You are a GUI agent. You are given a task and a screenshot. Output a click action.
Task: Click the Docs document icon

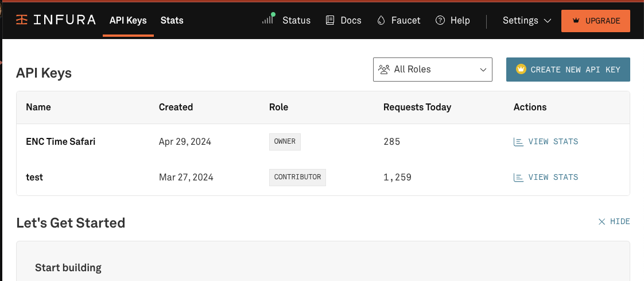pyautogui.click(x=330, y=20)
